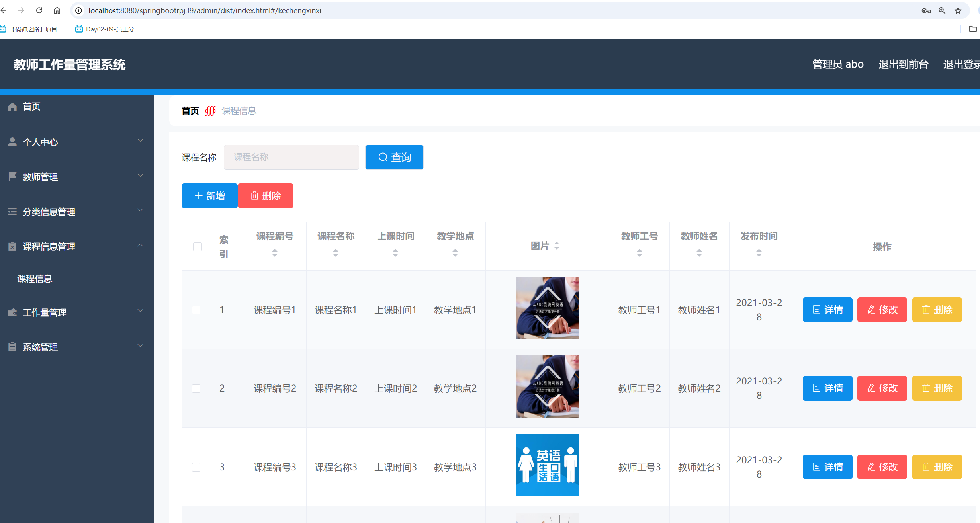Click the sort arrows on the 课程编号 column
Image resolution: width=980 pixels, height=523 pixels.
(275, 253)
